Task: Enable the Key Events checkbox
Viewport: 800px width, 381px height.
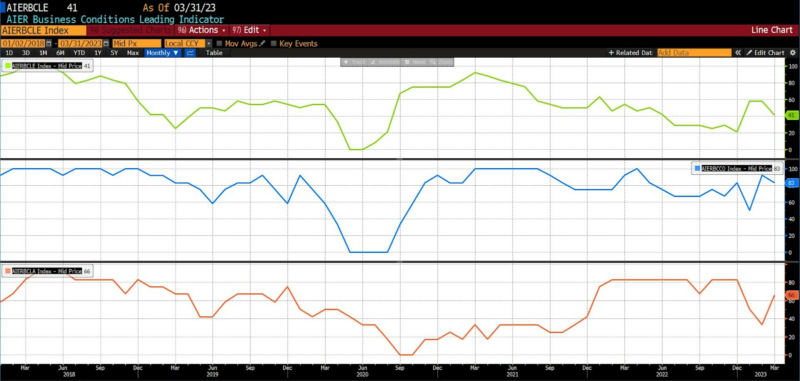Action: pos(274,44)
